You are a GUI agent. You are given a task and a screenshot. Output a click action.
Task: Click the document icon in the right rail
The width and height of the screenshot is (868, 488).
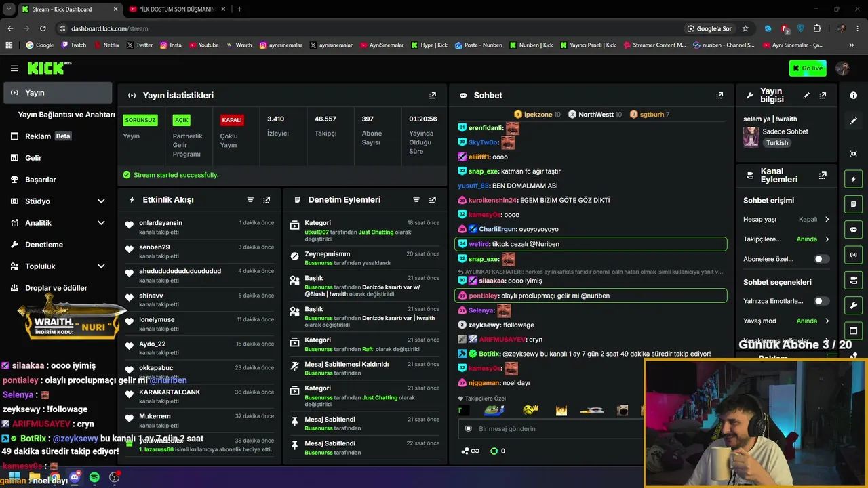tap(854, 204)
